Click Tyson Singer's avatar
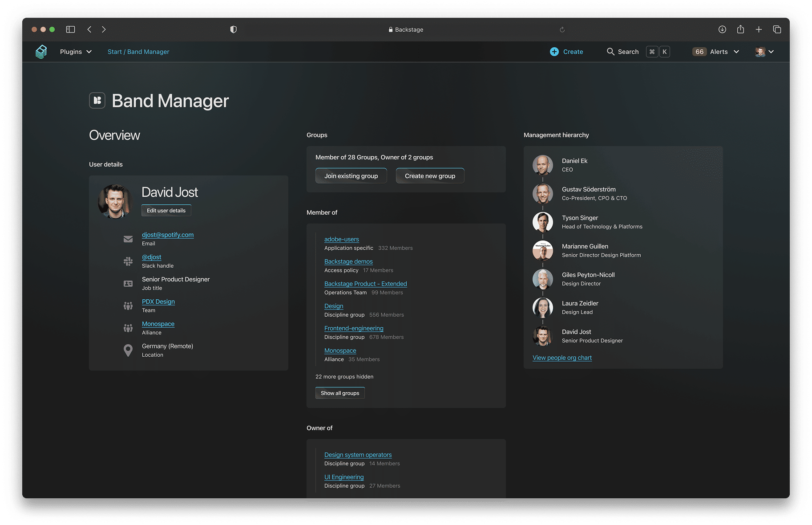Viewport: 812px width, 525px height. pyautogui.click(x=543, y=222)
